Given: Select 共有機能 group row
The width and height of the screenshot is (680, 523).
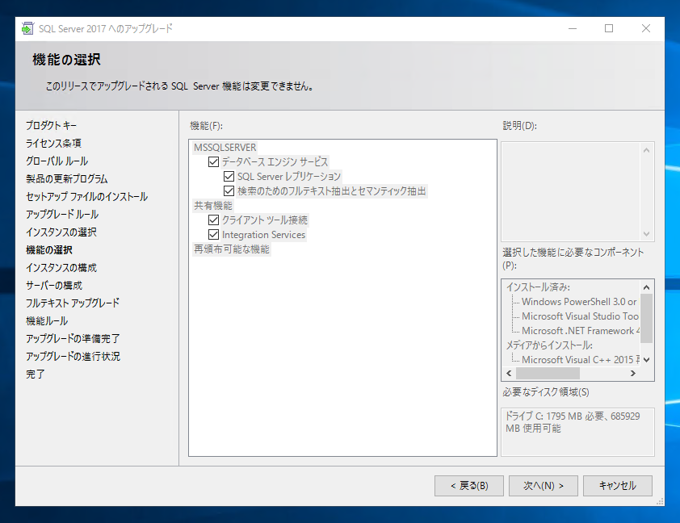Looking at the screenshot, I should tap(213, 206).
